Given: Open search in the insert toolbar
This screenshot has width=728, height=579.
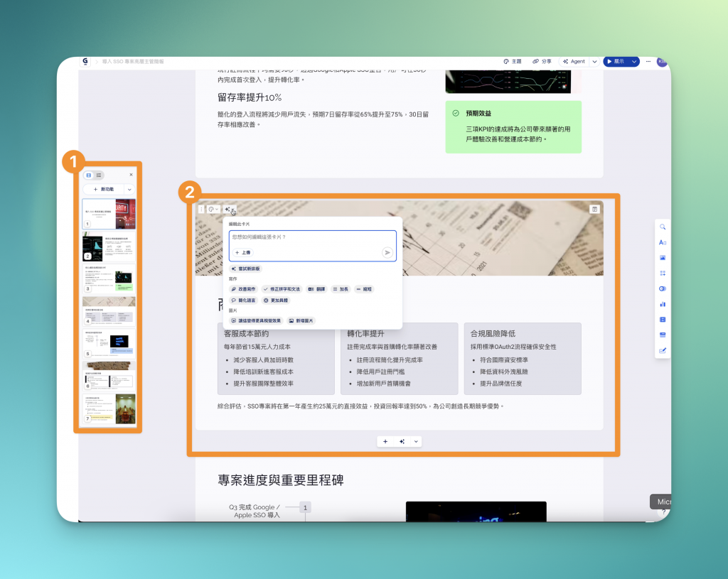Looking at the screenshot, I should 663,227.
